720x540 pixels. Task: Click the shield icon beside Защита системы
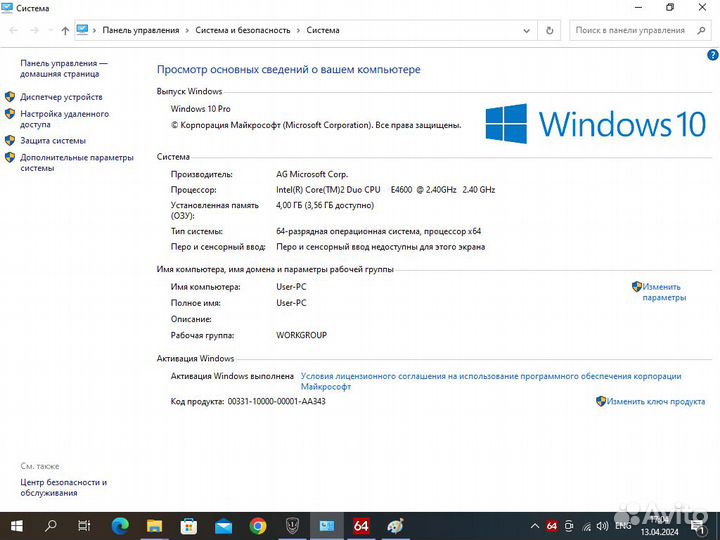pyautogui.click(x=10, y=140)
